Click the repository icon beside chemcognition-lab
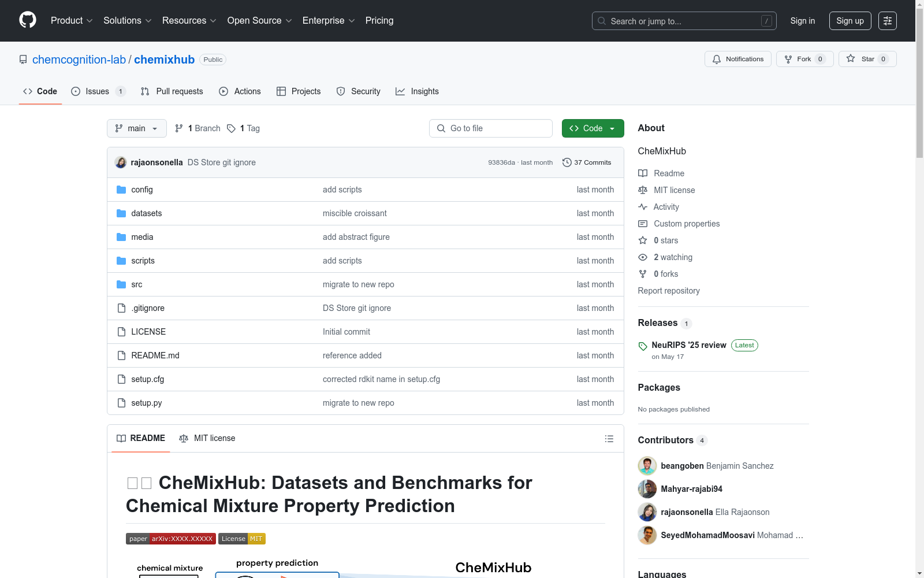 tap(23, 60)
